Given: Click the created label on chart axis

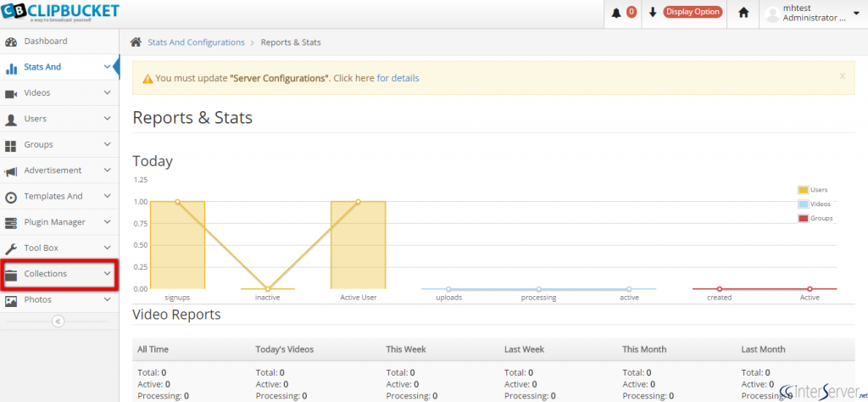Looking at the screenshot, I should (719, 298).
